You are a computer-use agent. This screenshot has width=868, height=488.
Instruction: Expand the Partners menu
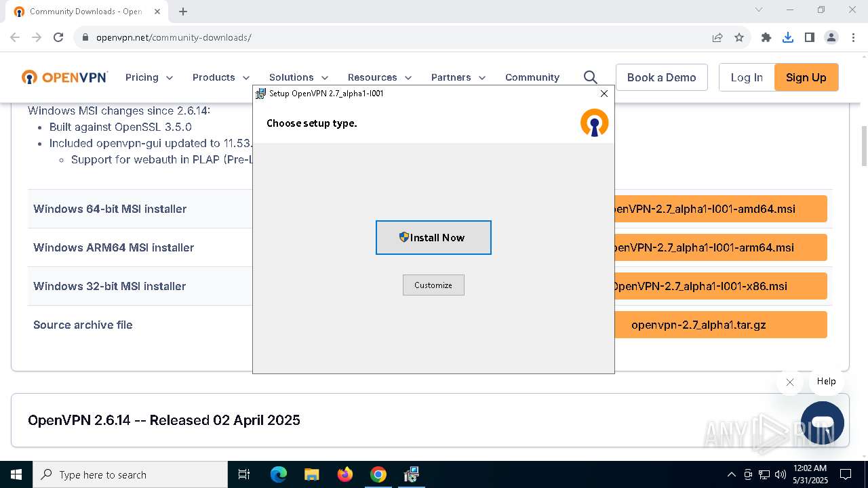(x=458, y=77)
